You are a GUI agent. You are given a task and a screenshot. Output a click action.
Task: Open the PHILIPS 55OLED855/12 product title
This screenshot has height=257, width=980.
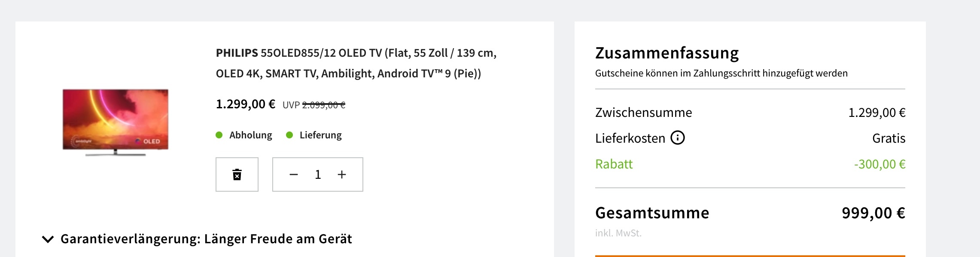(x=356, y=63)
